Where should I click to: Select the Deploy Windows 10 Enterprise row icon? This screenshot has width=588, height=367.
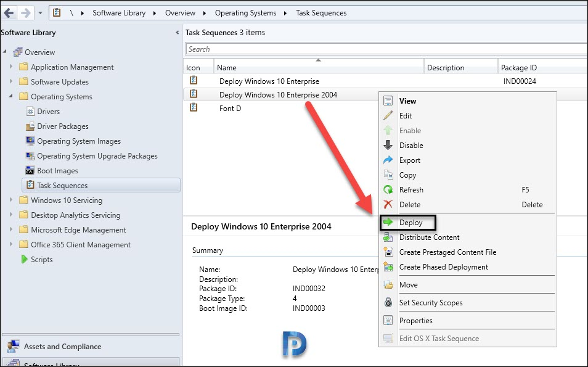tap(194, 80)
